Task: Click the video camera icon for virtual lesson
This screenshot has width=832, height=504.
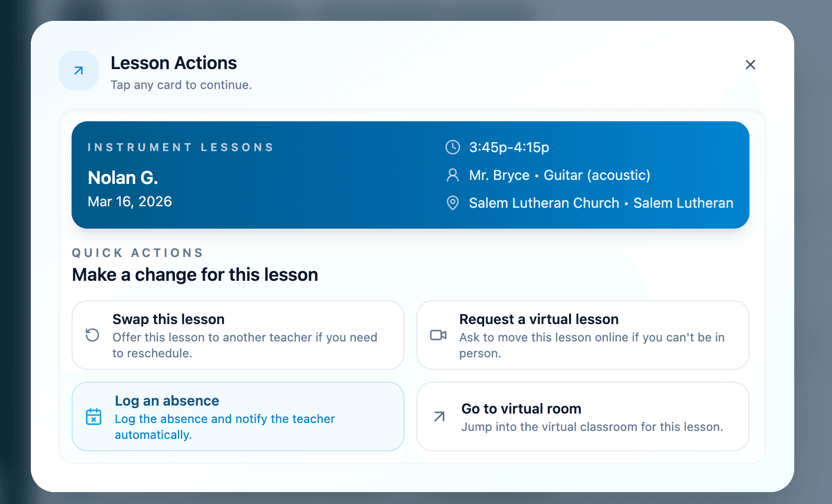Action: tap(438, 336)
